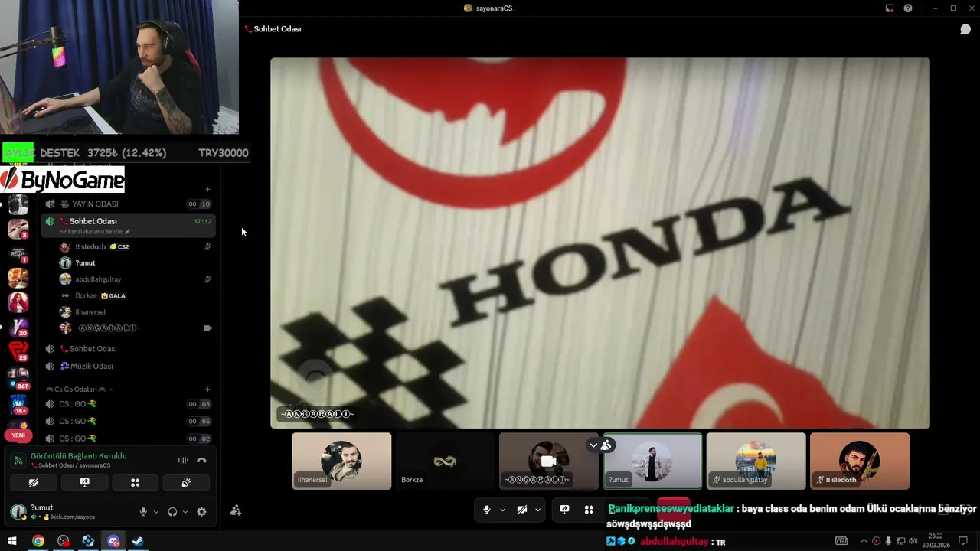Add channel to Cs Go Odaları category
The image size is (980, 551).
click(x=207, y=390)
